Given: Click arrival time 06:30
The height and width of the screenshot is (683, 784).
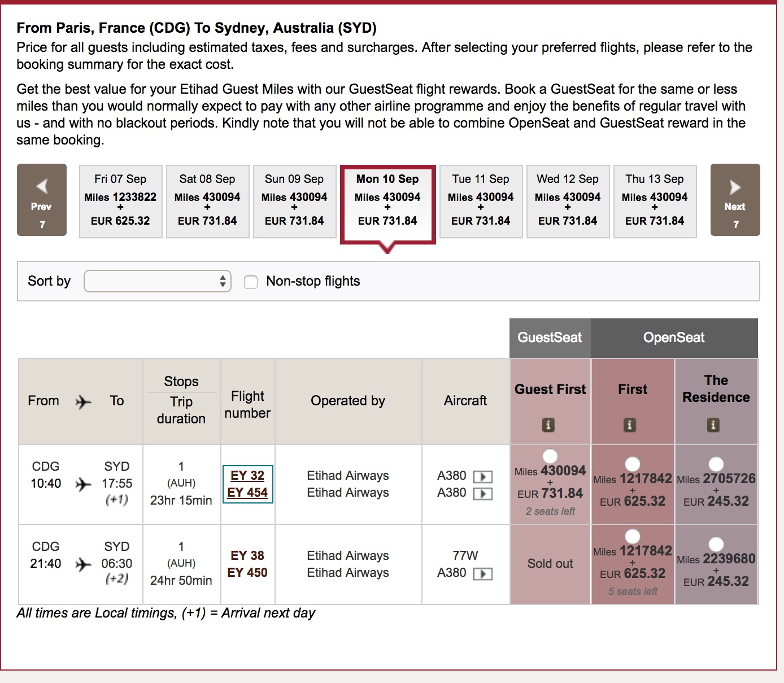Looking at the screenshot, I should click(117, 563).
